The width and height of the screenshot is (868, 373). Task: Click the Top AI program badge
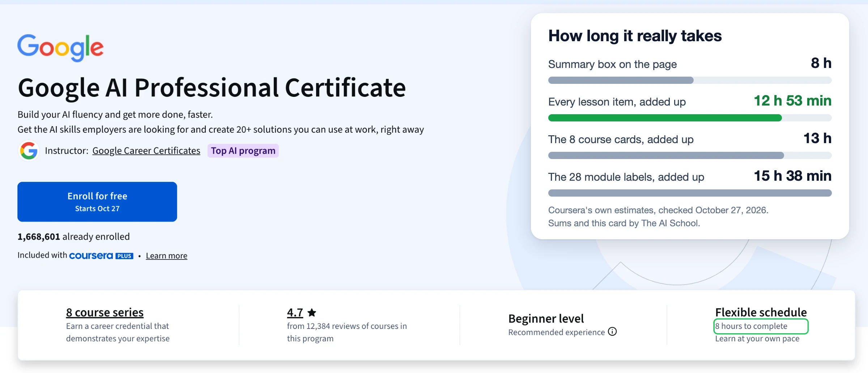point(243,151)
